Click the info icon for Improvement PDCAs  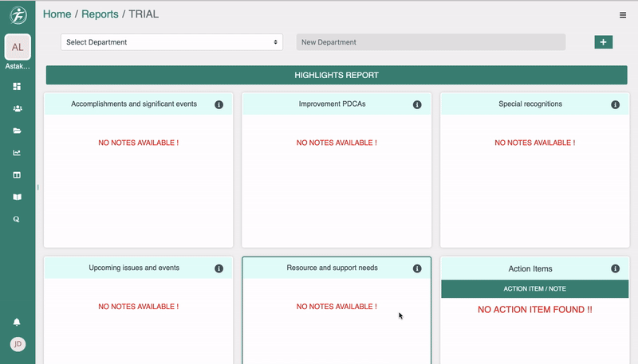417,104
